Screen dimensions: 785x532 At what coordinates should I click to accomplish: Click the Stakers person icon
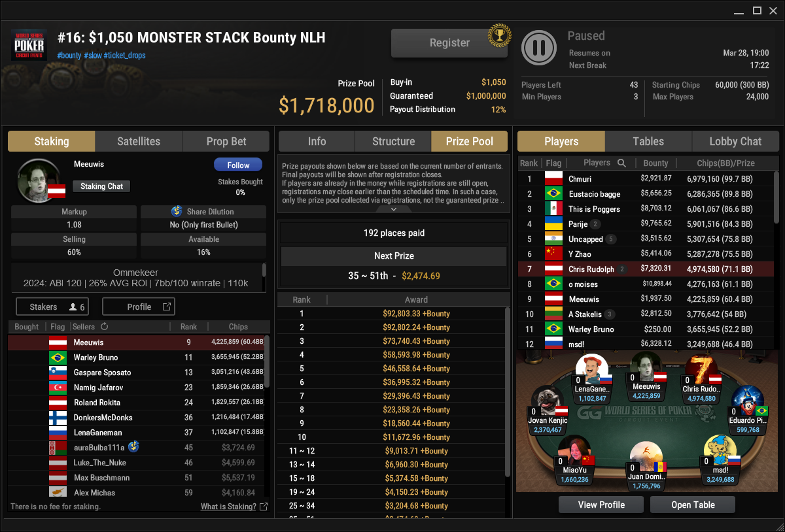[73, 307]
